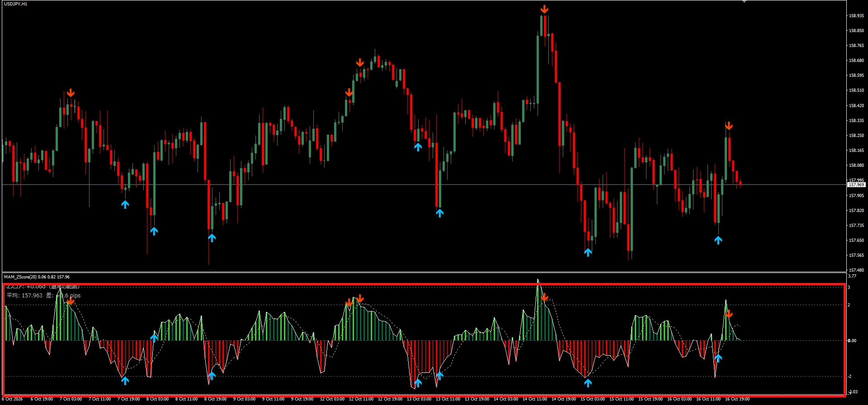This screenshot has width=868, height=405.
Task: Click the 158.765 price axis label
Action: [857, 46]
